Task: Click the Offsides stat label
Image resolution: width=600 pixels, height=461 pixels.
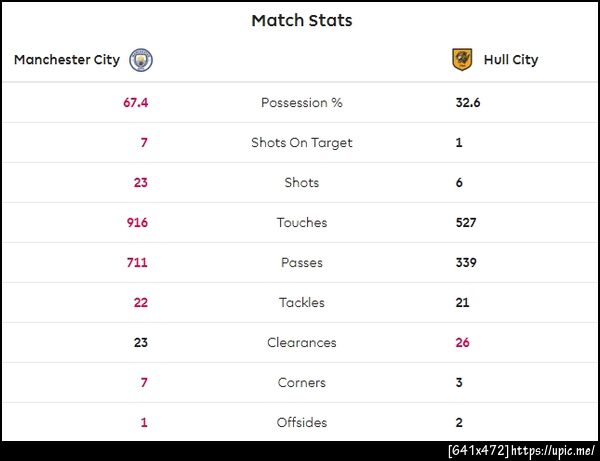Action: tap(301, 423)
